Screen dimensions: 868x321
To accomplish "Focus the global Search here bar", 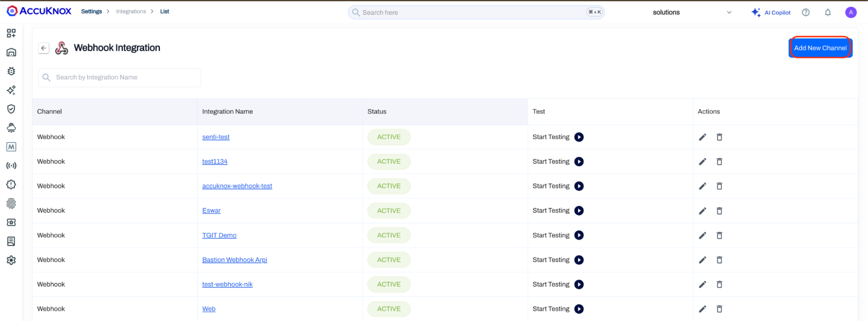I will 476,12.
